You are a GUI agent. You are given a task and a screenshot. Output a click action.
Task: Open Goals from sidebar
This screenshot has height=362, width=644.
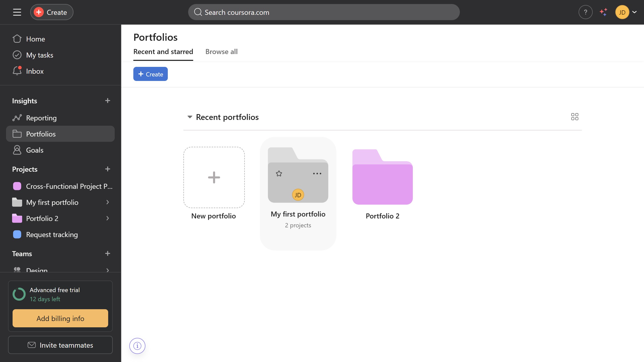tap(35, 150)
